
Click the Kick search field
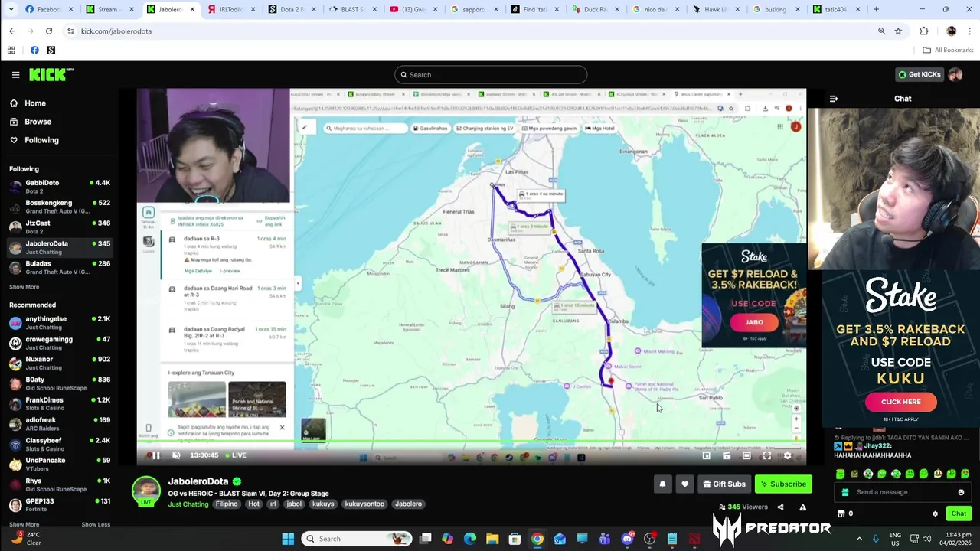[491, 74]
